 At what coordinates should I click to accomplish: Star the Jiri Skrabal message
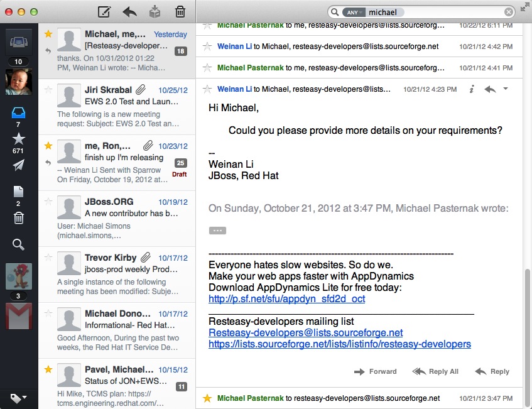click(48, 90)
